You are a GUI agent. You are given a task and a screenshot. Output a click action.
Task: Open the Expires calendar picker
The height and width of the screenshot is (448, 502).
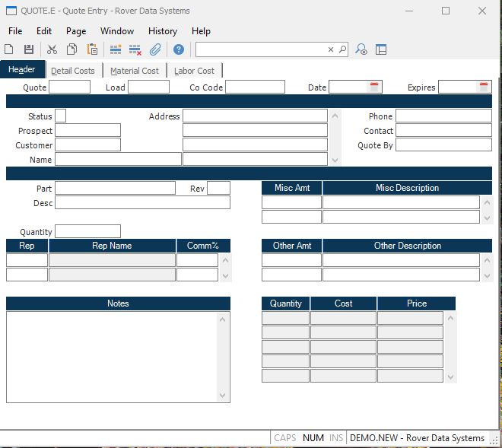point(484,87)
